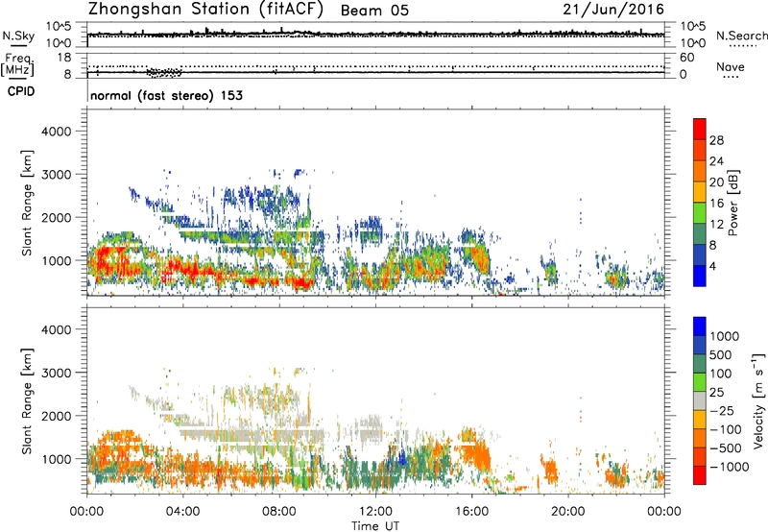Click the red bottom segment of Velocity colorbar
This screenshot has width=768, height=532.
700,475
